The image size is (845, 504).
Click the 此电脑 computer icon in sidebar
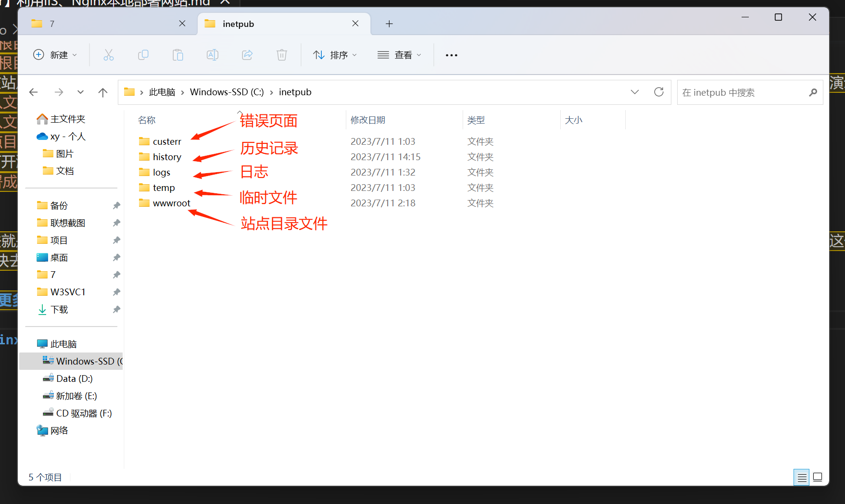point(42,344)
